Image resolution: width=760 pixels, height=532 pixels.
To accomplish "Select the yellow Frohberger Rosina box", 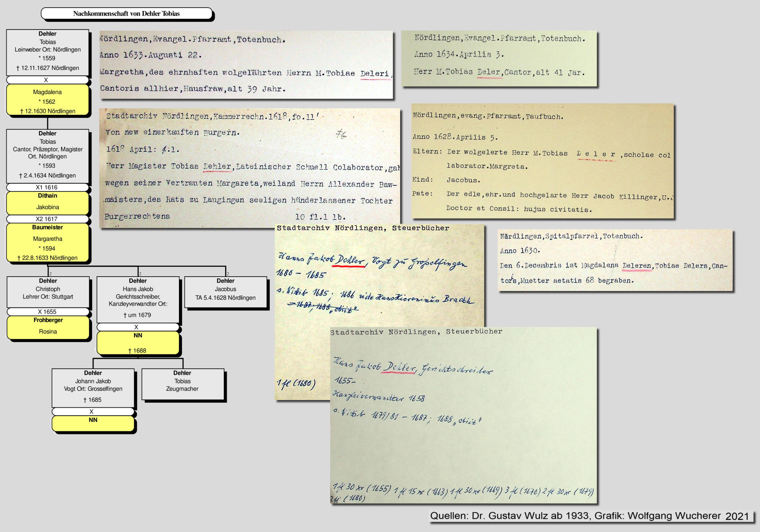I will click(48, 327).
